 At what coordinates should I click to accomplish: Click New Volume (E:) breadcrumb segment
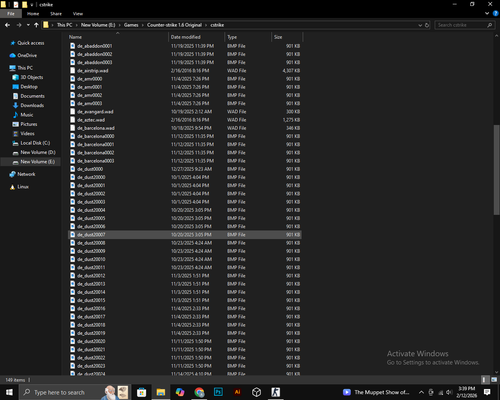click(98, 25)
